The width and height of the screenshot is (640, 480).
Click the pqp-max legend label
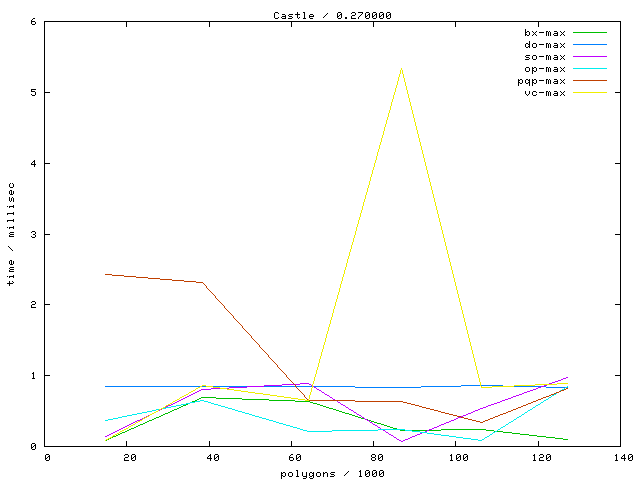(542, 81)
